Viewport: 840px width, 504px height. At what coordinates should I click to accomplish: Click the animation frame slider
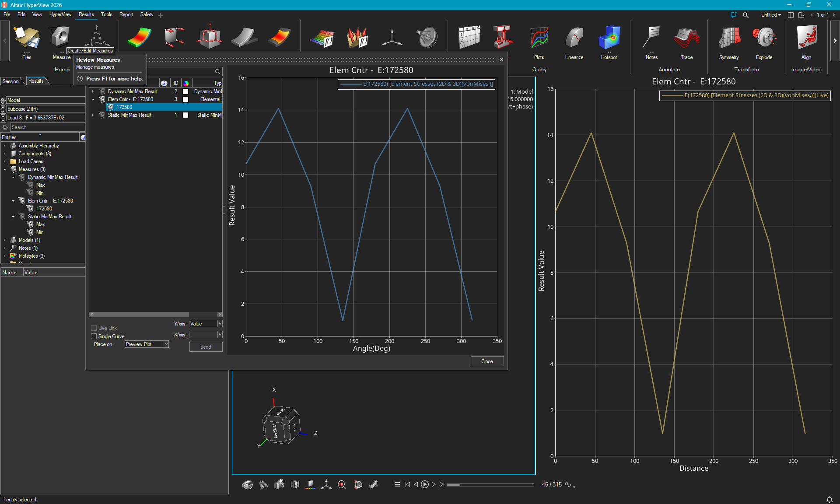(490, 485)
